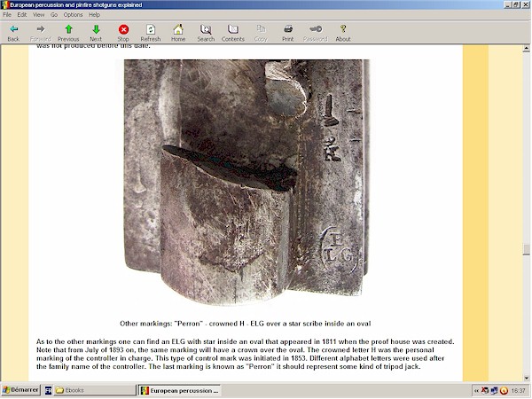Click the window title bar icon
532x399 pixels.
click(x=4, y=4)
